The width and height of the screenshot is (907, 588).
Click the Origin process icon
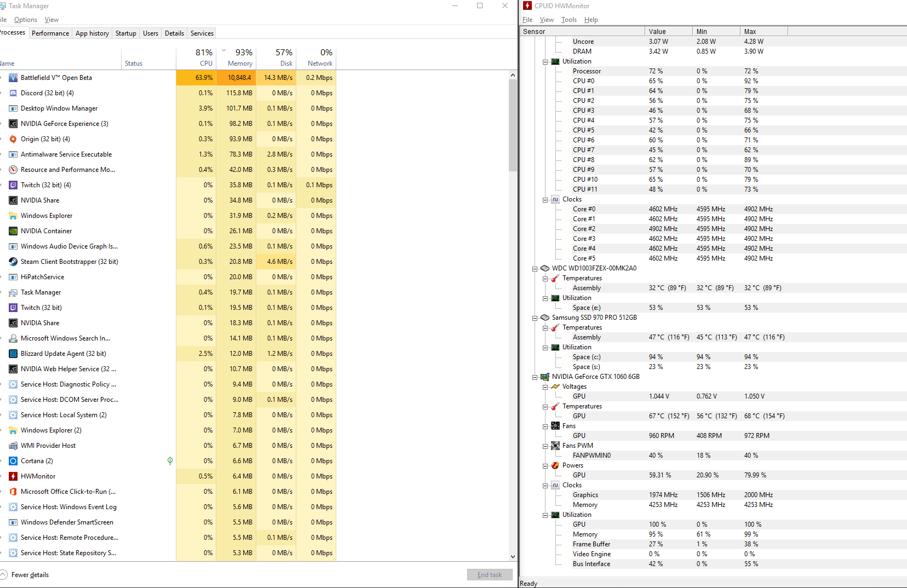(13, 139)
